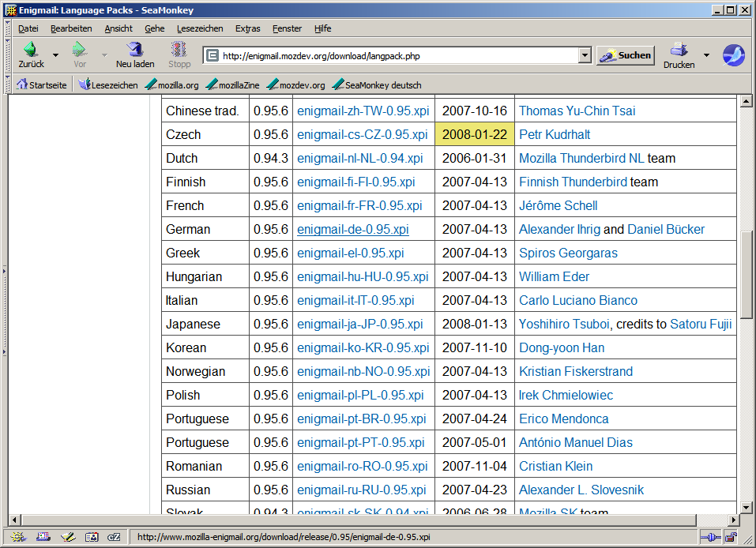Open the Datei menu

coord(28,28)
